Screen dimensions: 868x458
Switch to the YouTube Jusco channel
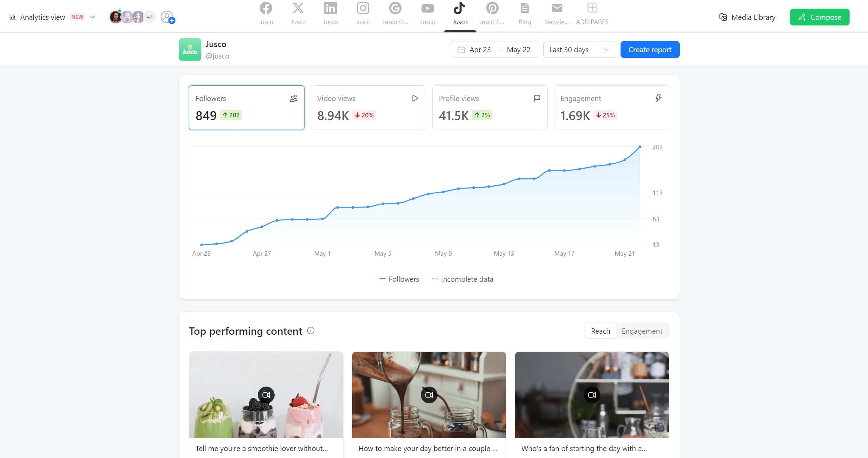point(428,14)
